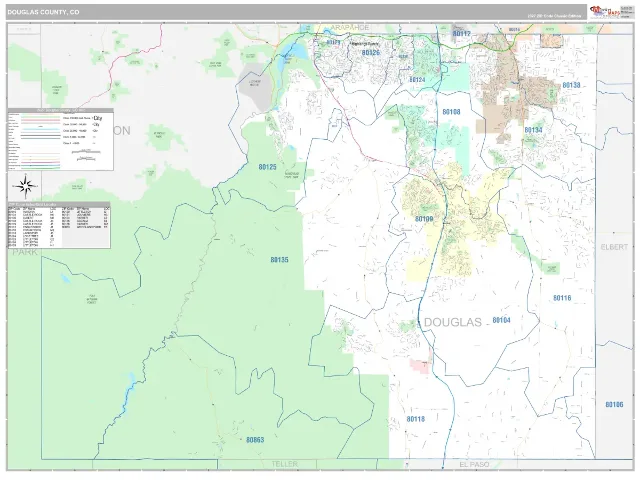The height and width of the screenshot is (480, 640).
Task: Click the ZIP code label 80124
Action: (x=417, y=80)
